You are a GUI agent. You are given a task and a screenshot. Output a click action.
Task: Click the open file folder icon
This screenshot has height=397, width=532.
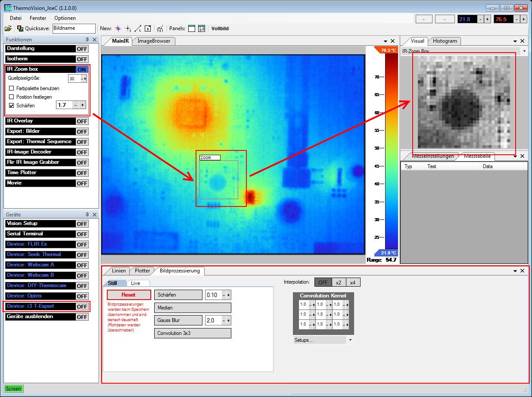pos(8,28)
